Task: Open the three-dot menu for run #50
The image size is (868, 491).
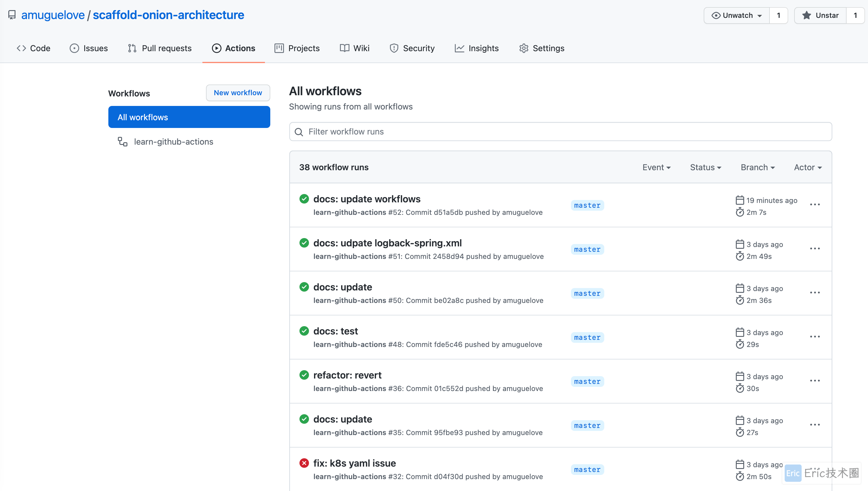Action: [815, 293]
